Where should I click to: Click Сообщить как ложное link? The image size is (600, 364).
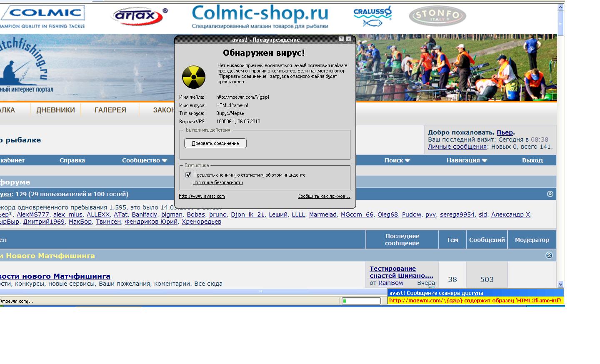tap(324, 196)
